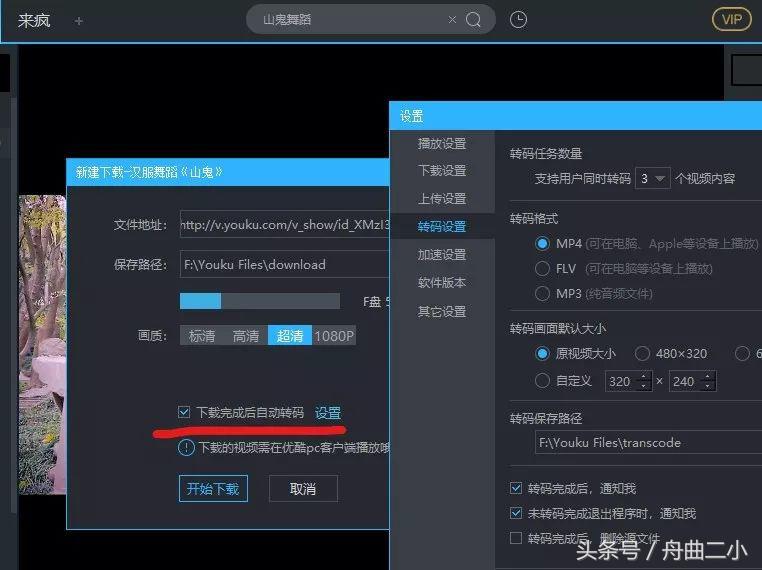Decrease the custom width 320 value

[x=643, y=386]
